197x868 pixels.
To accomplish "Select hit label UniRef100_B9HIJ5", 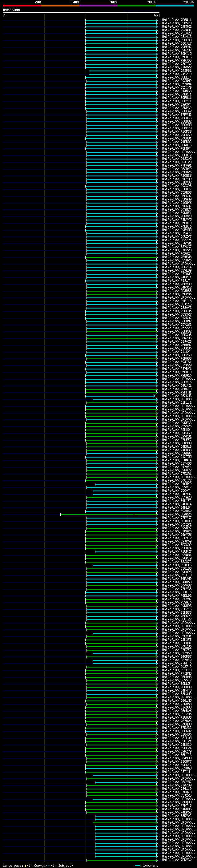I will tap(177, 54).
